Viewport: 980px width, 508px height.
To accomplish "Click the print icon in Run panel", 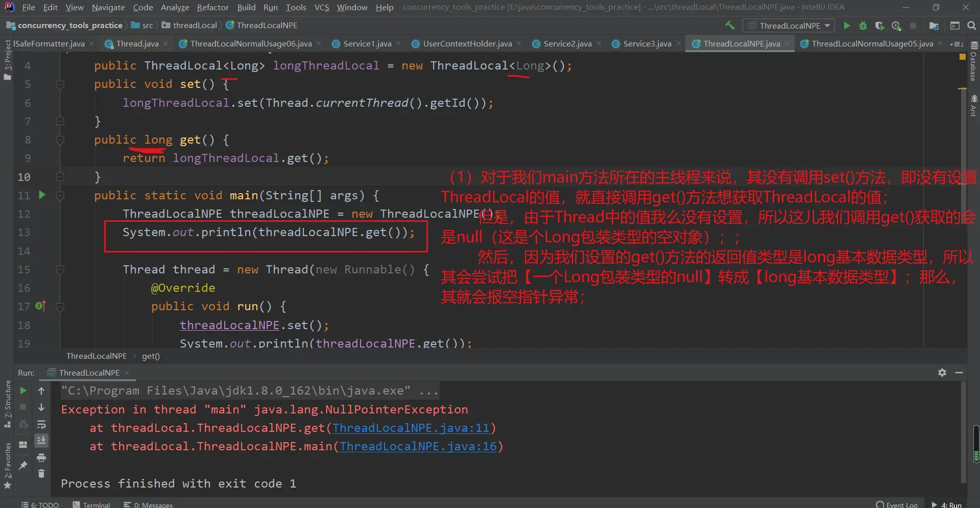I will pos(41,457).
